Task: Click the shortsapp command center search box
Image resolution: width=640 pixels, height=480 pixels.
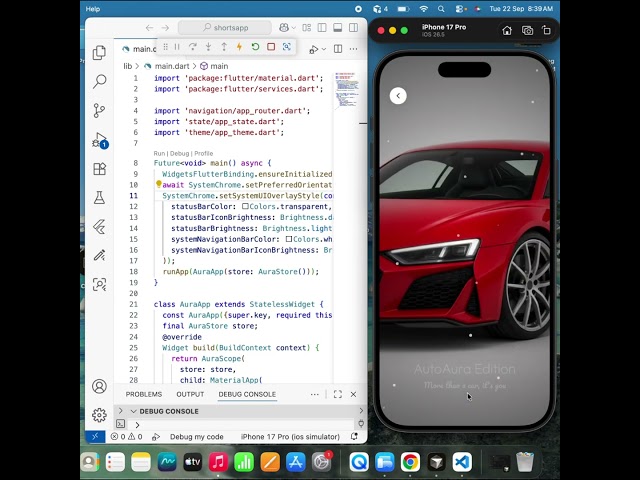Action: pos(225,28)
